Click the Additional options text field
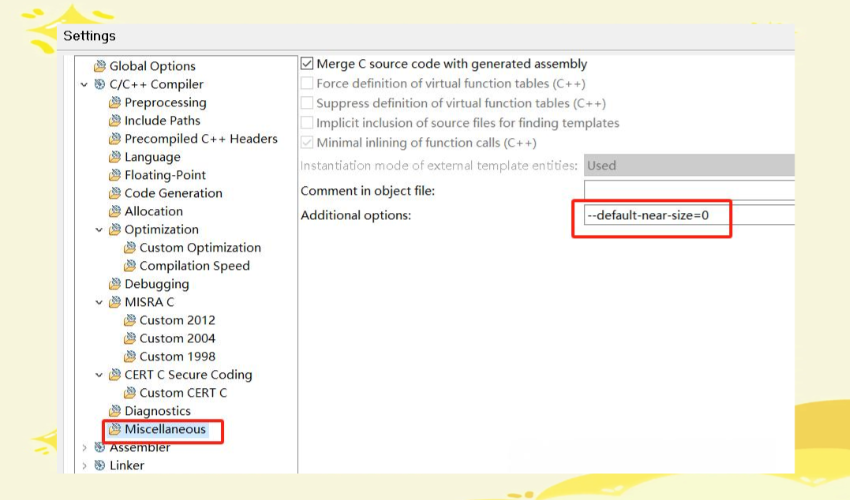This screenshot has height=500, width=850. (689, 215)
